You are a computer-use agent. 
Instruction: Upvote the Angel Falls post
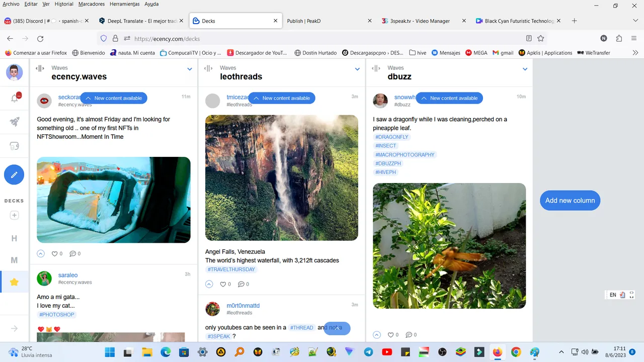pyautogui.click(x=209, y=284)
